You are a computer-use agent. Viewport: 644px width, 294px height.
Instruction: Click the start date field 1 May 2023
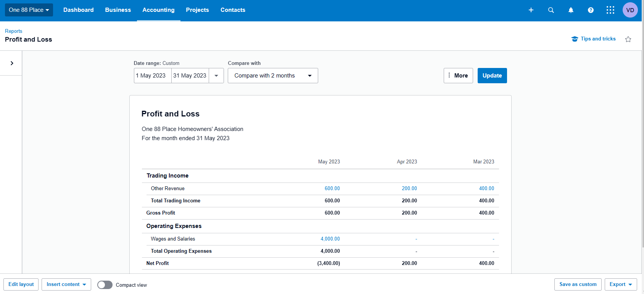[153, 76]
